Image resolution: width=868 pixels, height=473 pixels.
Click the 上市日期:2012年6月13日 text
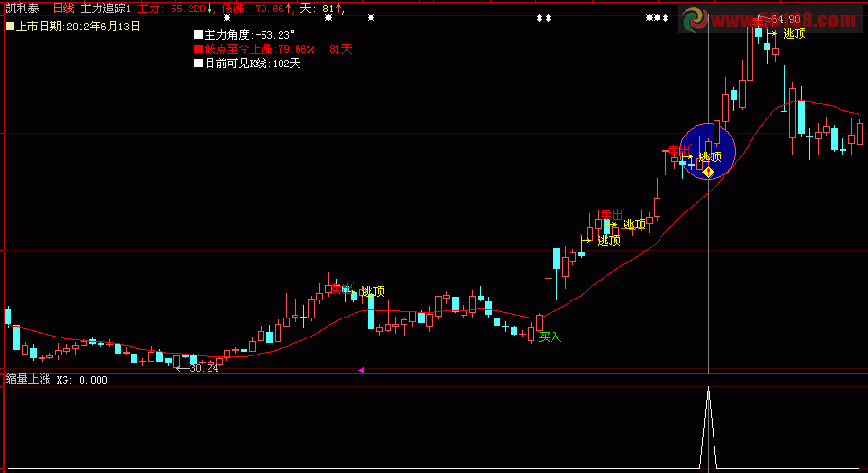tap(78, 26)
